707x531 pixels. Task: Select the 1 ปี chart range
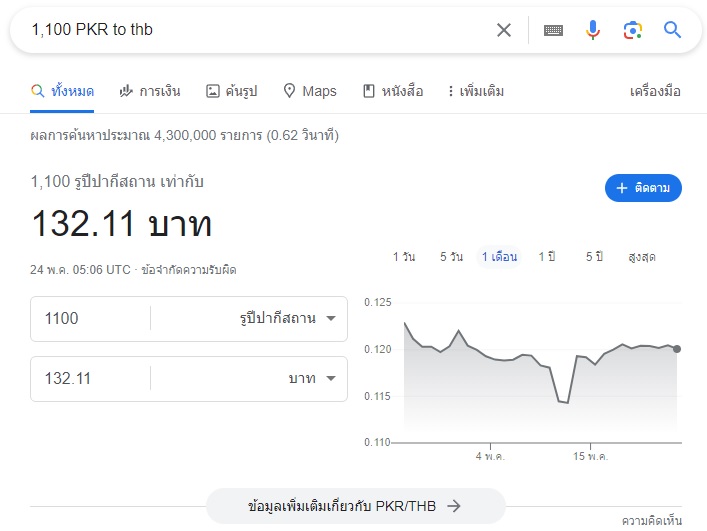547,257
